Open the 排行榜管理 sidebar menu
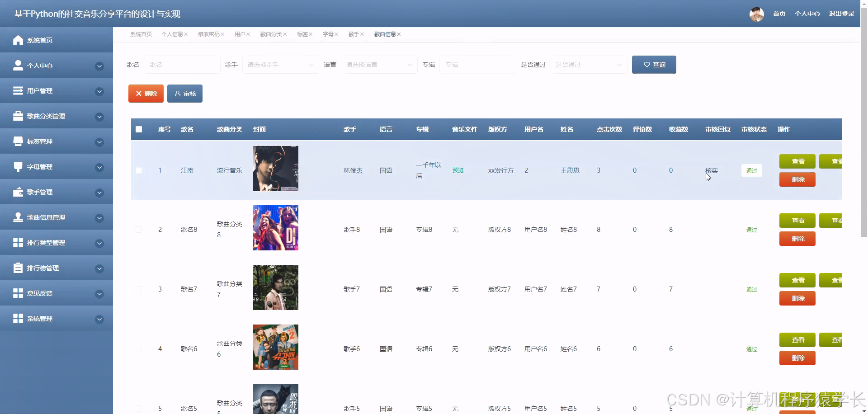This screenshot has width=868, height=414. point(57,268)
